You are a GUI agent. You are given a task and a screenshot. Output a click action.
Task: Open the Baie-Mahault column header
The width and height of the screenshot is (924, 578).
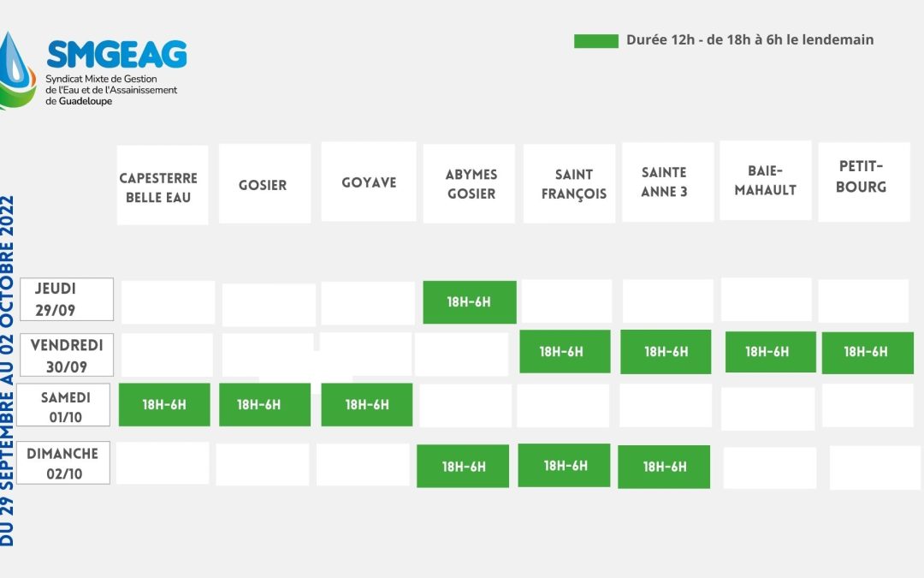[765, 181]
